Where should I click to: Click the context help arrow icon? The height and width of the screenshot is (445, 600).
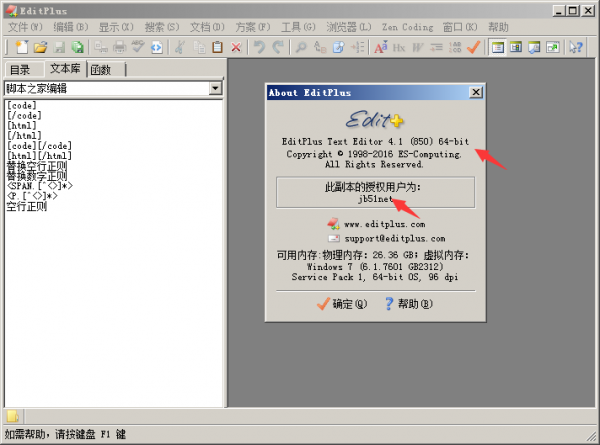click(x=576, y=47)
